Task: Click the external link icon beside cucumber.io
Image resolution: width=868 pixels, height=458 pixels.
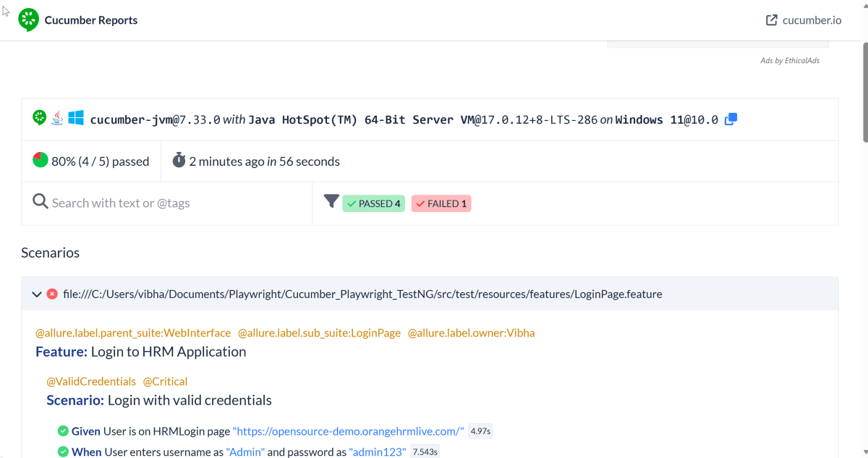Action: pyautogui.click(x=772, y=20)
